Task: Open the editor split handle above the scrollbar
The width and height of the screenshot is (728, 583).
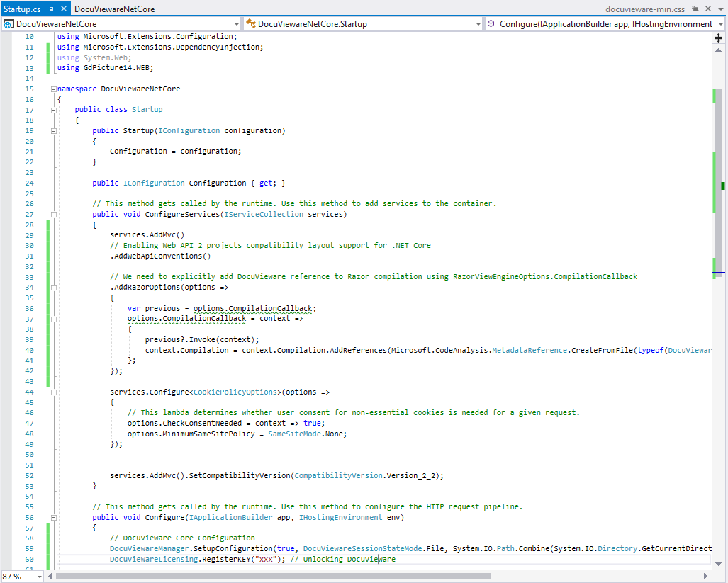Action: point(718,37)
